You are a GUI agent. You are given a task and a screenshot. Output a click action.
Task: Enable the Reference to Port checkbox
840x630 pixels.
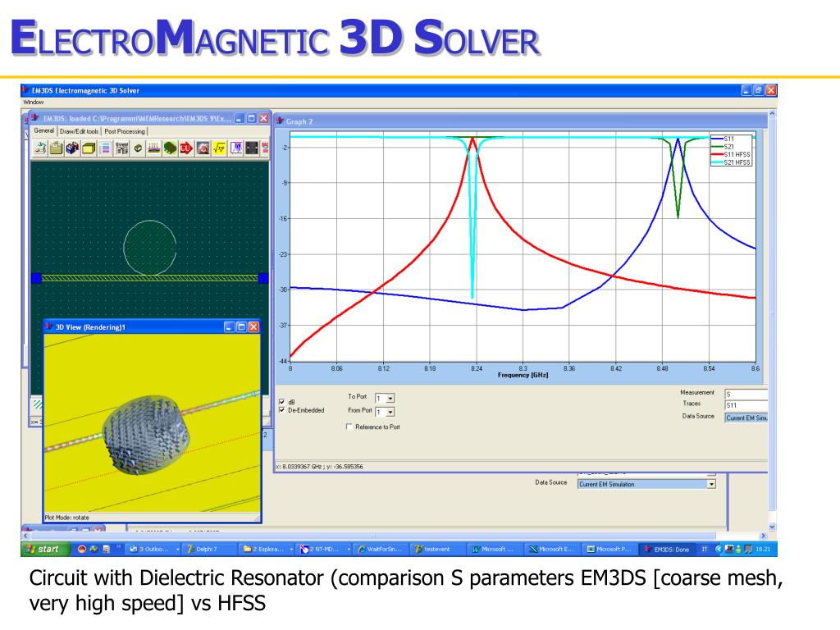click(x=349, y=427)
